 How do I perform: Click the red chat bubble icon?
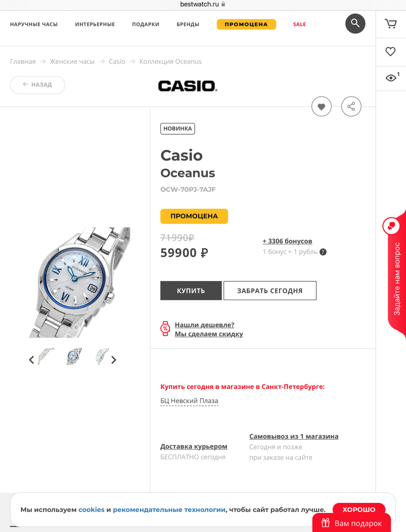coord(391,226)
